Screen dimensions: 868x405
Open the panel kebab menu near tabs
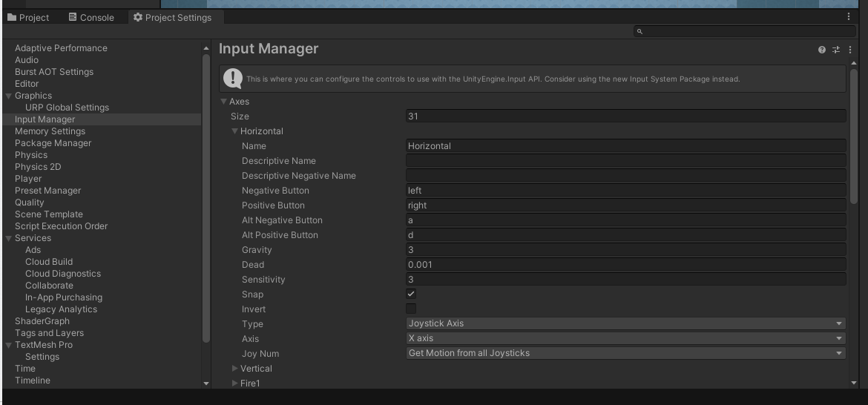click(848, 16)
